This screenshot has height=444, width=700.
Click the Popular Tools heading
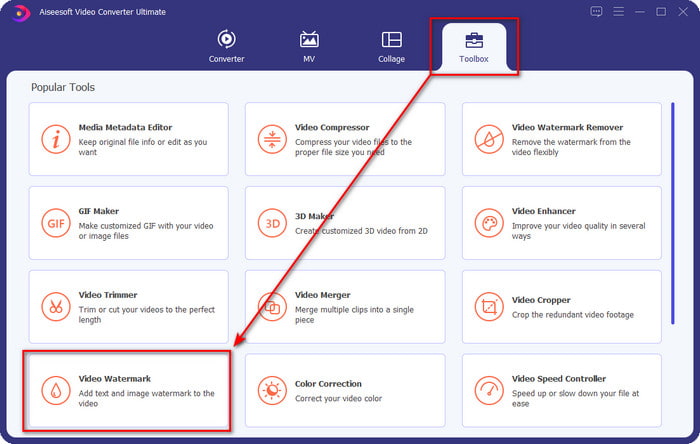pos(63,87)
